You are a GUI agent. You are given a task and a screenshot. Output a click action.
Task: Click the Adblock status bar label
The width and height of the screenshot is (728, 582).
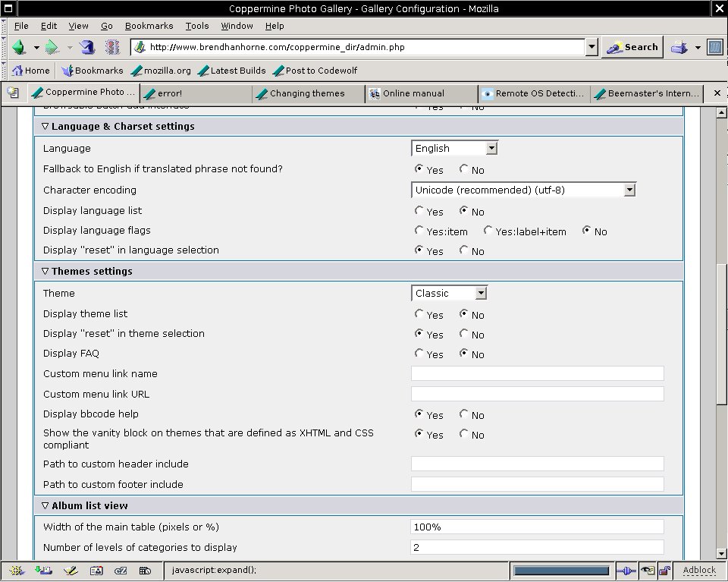click(x=699, y=571)
